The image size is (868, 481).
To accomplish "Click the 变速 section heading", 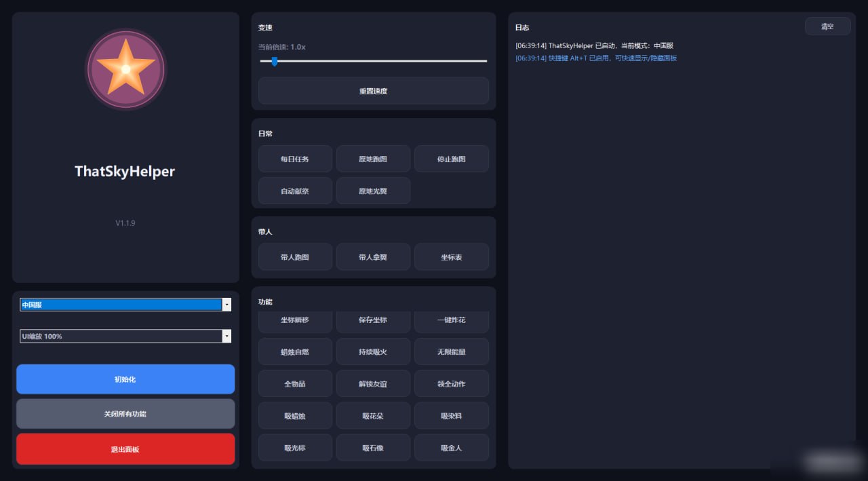I will click(265, 28).
